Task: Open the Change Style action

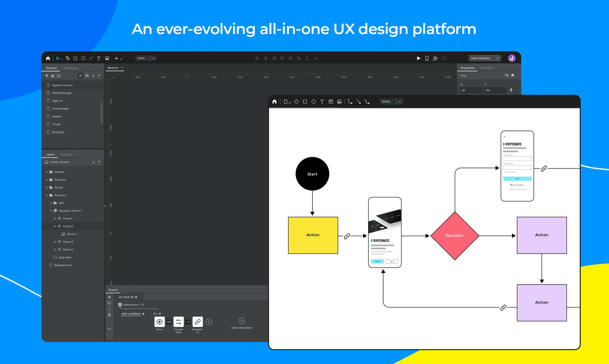Action: (179, 322)
